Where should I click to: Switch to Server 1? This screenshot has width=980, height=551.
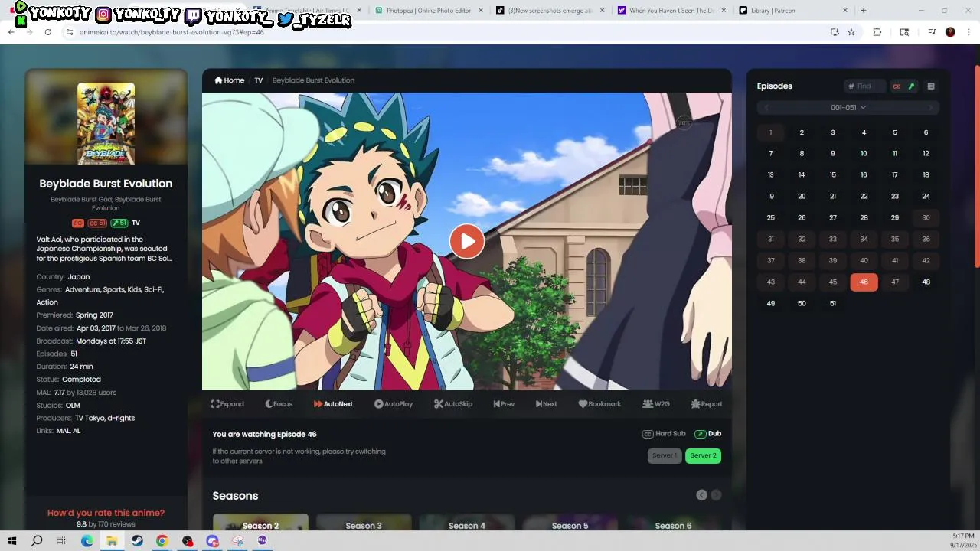(x=665, y=455)
